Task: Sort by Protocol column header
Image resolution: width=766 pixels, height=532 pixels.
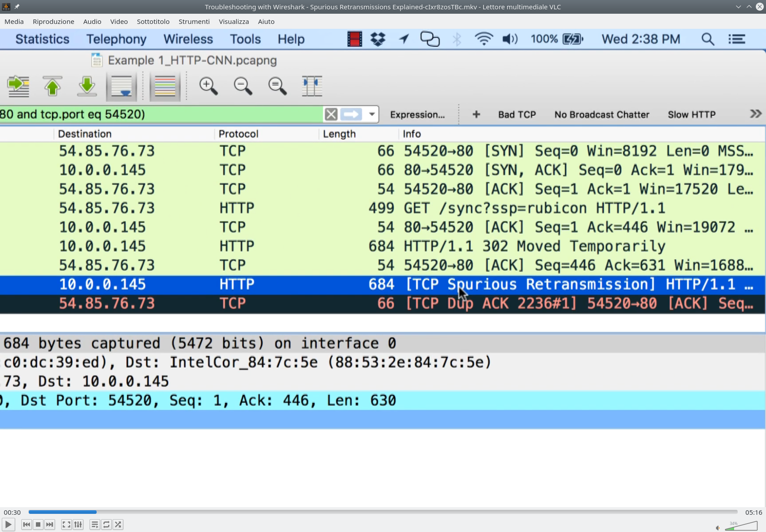Action: coord(266,134)
